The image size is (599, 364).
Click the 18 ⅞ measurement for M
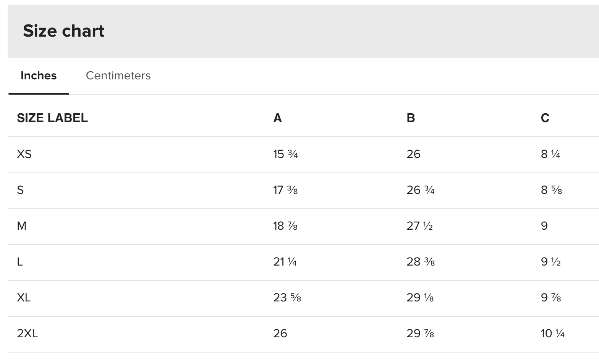click(x=285, y=226)
